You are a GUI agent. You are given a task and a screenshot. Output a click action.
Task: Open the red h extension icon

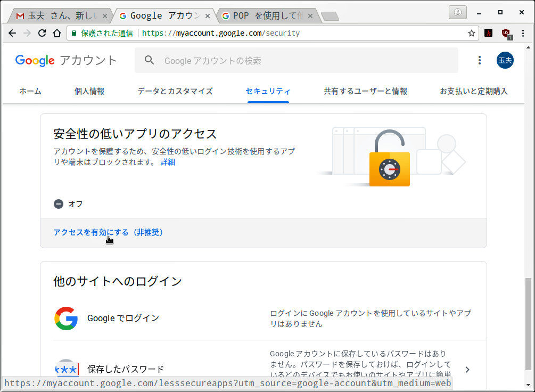coord(489,33)
